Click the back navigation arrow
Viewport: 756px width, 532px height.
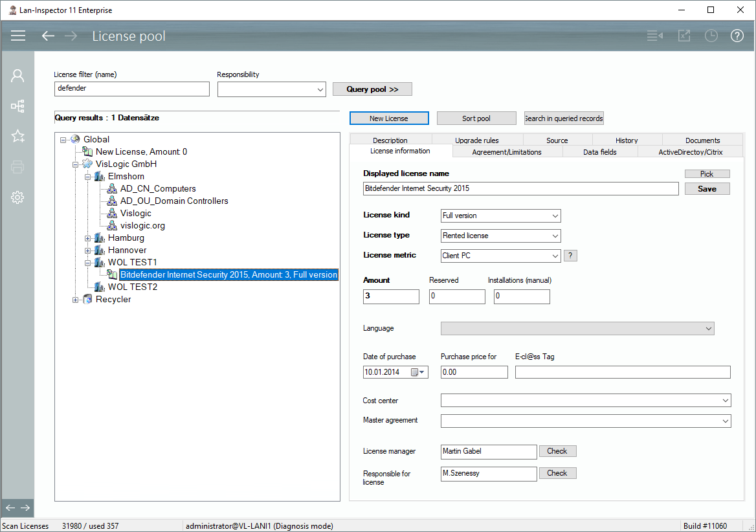(48, 36)
